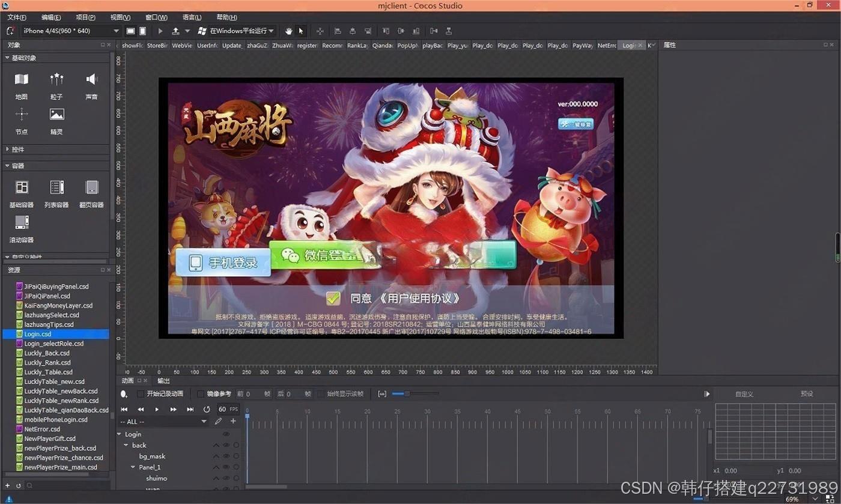The width and height of the screenshot is (841, 504).
Task: Select Login.csd in resources list
Action: 56,334
